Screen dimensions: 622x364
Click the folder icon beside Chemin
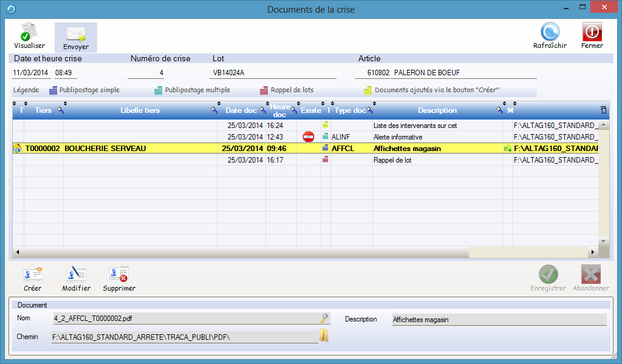pos(324,336)
